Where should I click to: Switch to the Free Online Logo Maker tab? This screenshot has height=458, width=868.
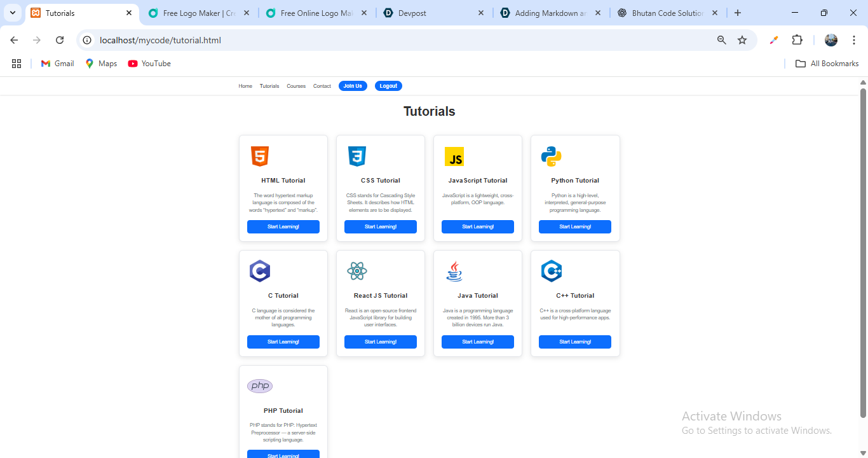316,13
